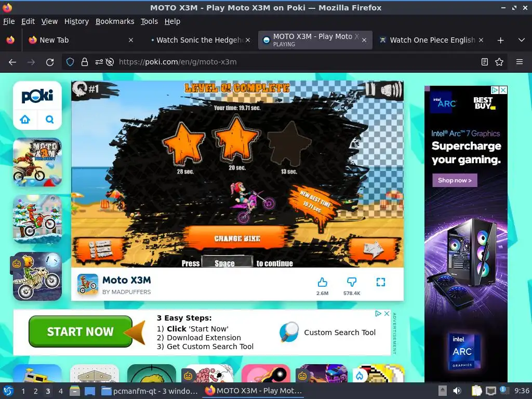Open the Moto X3M Spooky Land thumbnail

pyautogui.click(x=37, y=276)
